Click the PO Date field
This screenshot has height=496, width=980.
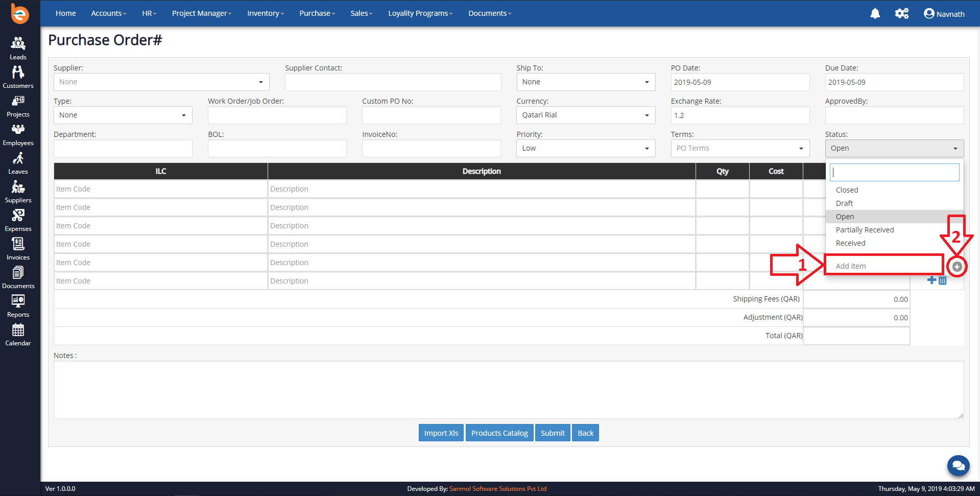point(740,82)
